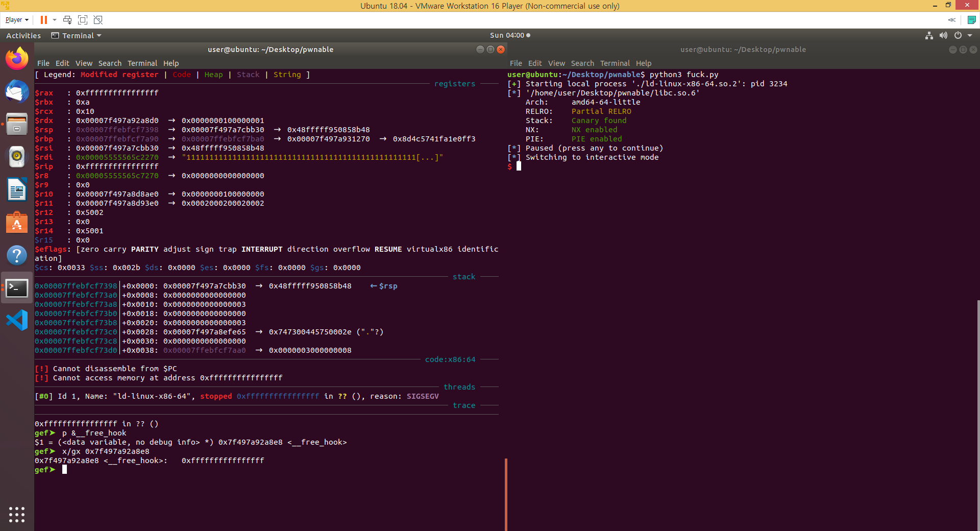980x531 pixels.
Task: Click 'python3 fuck.py' command text
Action: [684, 75]
